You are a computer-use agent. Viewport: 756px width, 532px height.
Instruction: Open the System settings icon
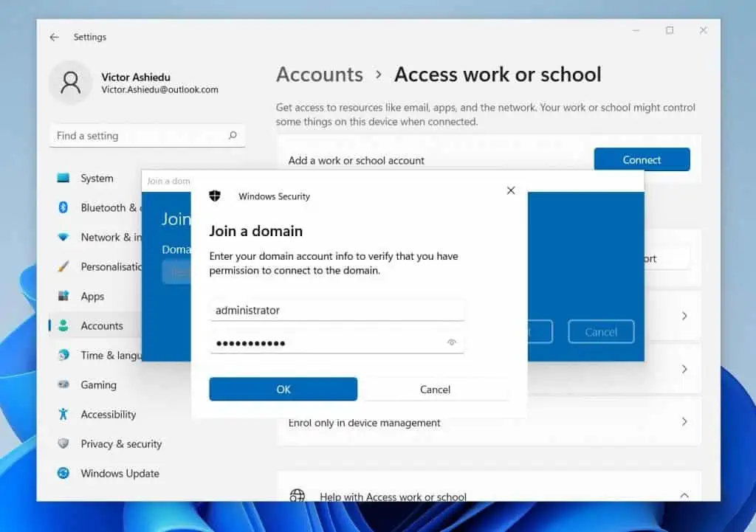(63, 178)
